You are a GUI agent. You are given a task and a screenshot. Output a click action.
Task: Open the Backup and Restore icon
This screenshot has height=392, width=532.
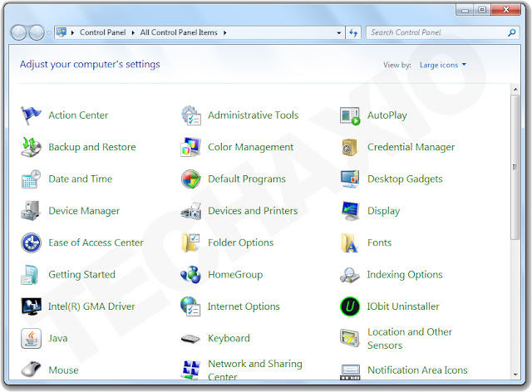31,147
